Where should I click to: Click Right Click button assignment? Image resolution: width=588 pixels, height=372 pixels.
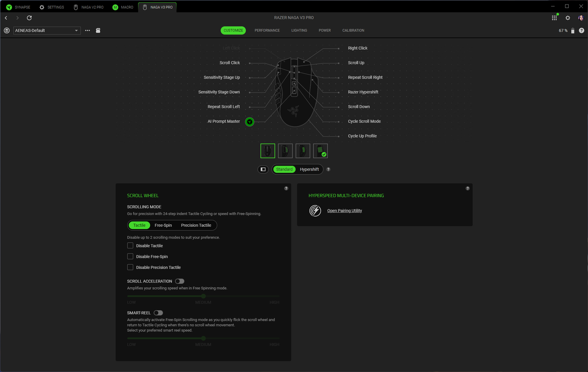(358, 48)
